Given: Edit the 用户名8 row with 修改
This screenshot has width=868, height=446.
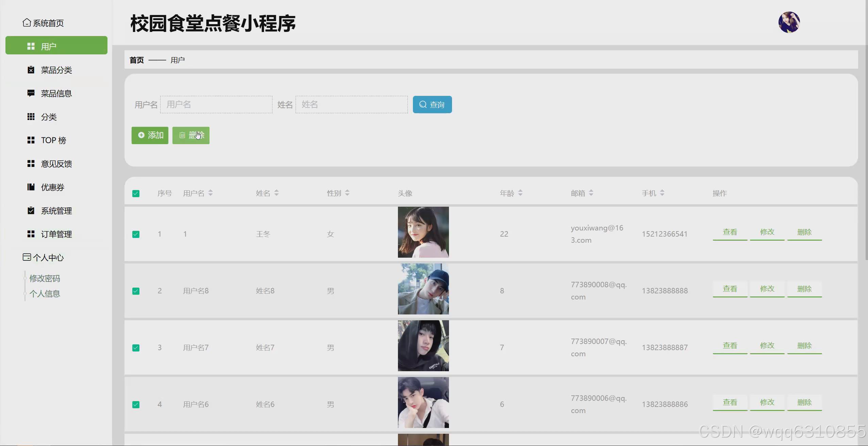Looking at the screenshot, I should point(767,289).
